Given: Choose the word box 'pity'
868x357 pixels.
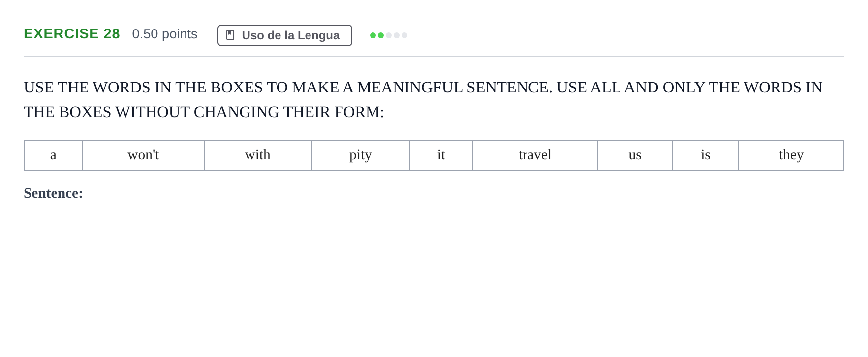Looking at the screenshot, I should [361, 155].
